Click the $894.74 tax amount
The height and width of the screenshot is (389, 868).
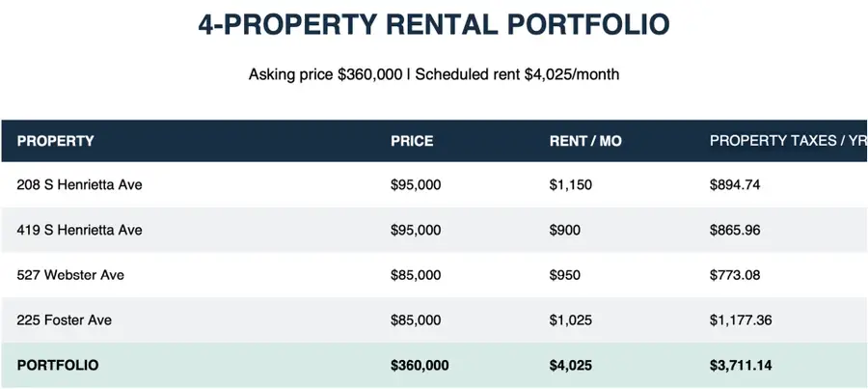(735, 184)
